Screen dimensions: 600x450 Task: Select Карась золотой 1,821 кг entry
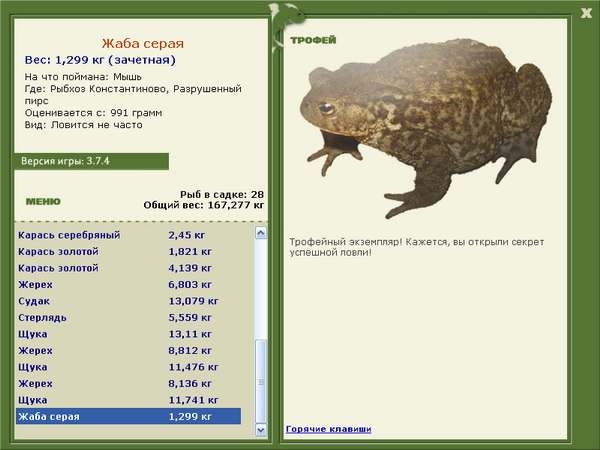129,251
